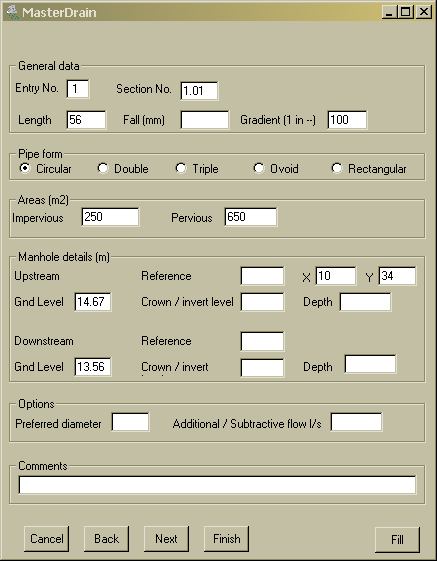Go Back to the previous entry
This screenshot has height=561, width=437.
(x=106, y=539)
